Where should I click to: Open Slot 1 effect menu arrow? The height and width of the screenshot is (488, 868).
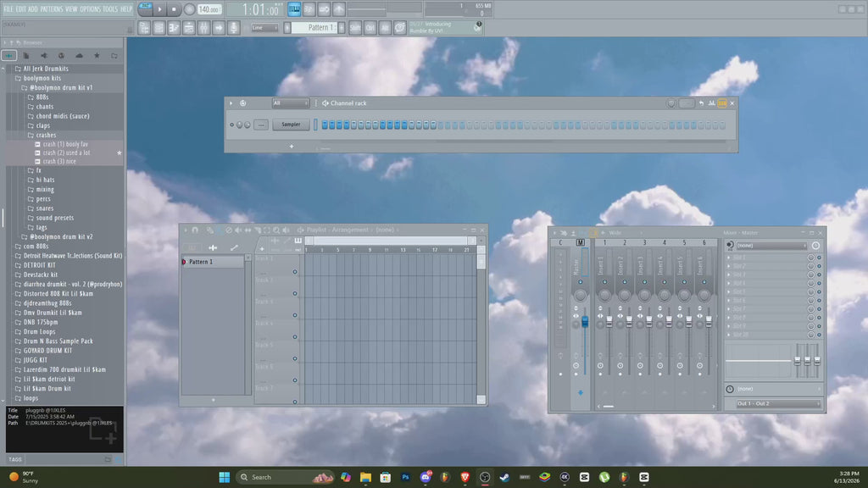[x=728, y=258]
